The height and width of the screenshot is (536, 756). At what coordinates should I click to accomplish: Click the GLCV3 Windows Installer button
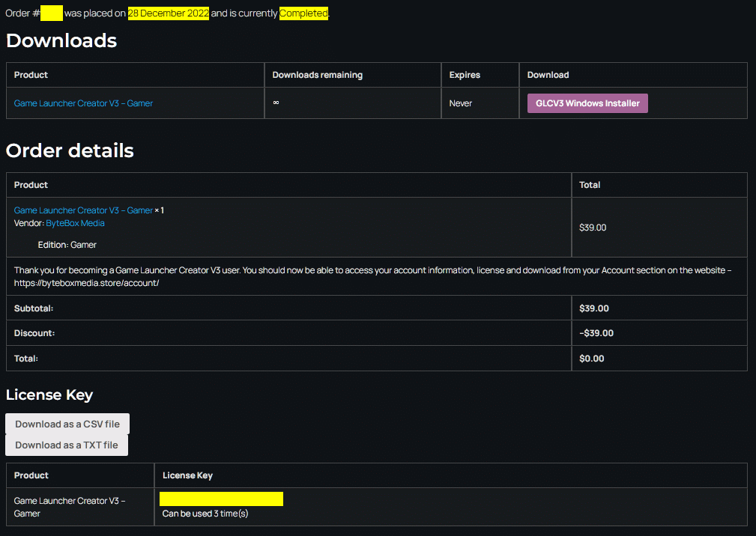pyautogui.click(x=587, y=103)
